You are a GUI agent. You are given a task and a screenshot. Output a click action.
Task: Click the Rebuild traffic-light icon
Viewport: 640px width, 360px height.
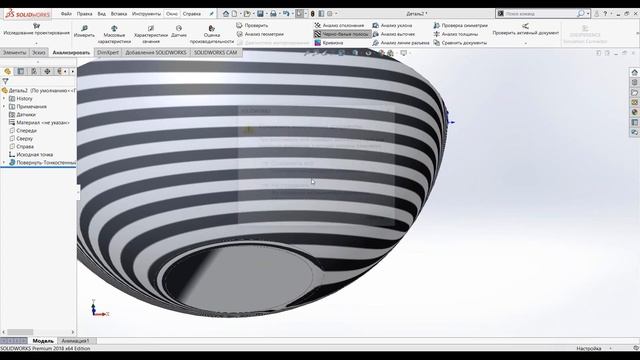[x=313, y=13]
